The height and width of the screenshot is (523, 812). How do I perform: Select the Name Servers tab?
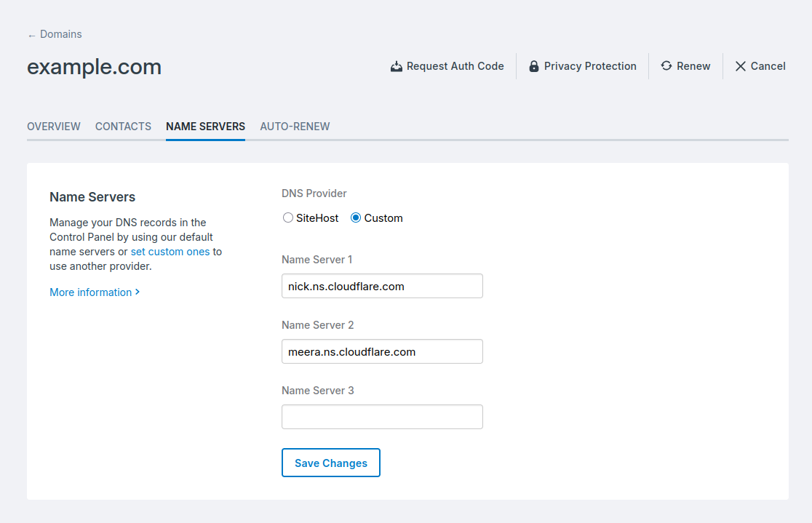(x=205, y=126)
